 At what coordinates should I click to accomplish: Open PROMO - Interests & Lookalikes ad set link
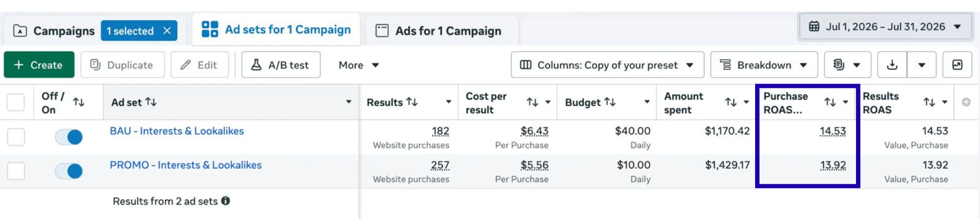186,165
